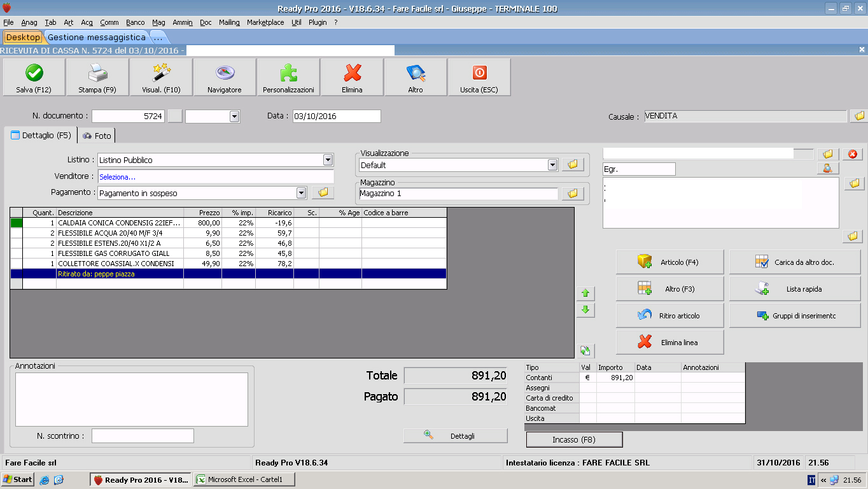Switch to Microsoft Excel in taskbar
Image resolution: width=868 pixels, height=489 pixels.
239,480
